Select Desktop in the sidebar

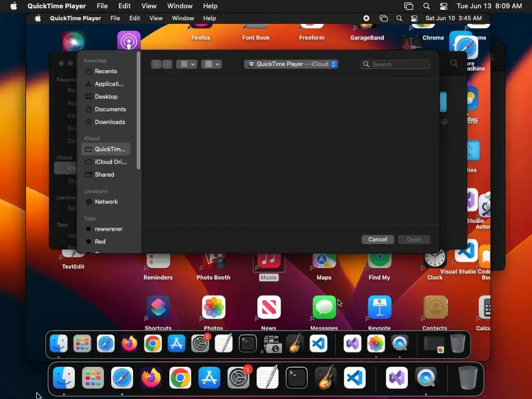click(105, 97)
